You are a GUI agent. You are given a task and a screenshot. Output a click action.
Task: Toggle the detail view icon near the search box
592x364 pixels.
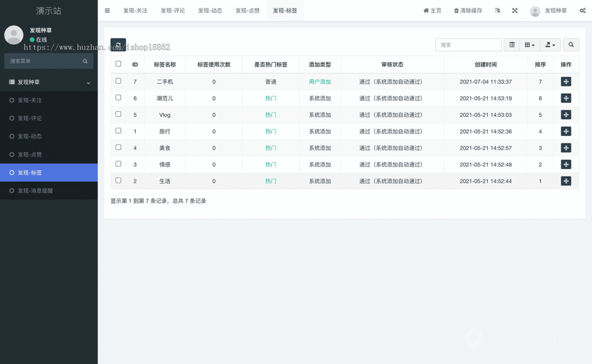point(512,44)
